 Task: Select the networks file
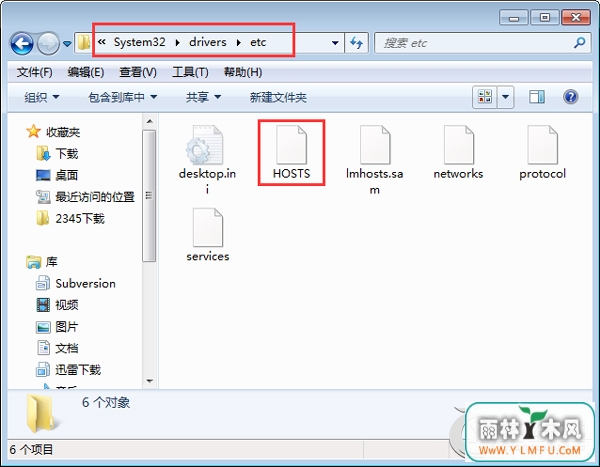coord(458,153)
